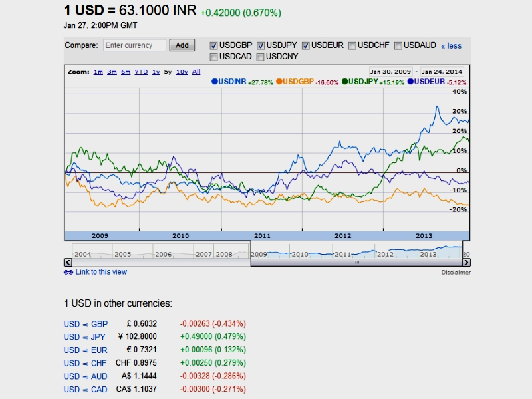This screenshot has width=532, height=399.
Task: Click the blue USDINR legend dot
Action: [215, 82]
